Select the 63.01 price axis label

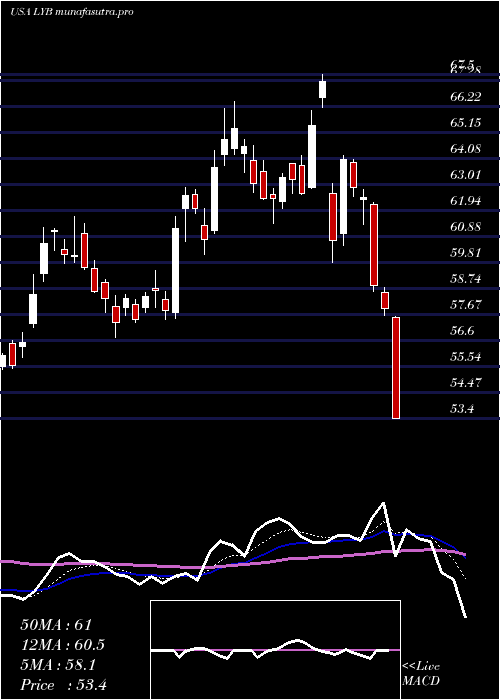tap(466, 174)
